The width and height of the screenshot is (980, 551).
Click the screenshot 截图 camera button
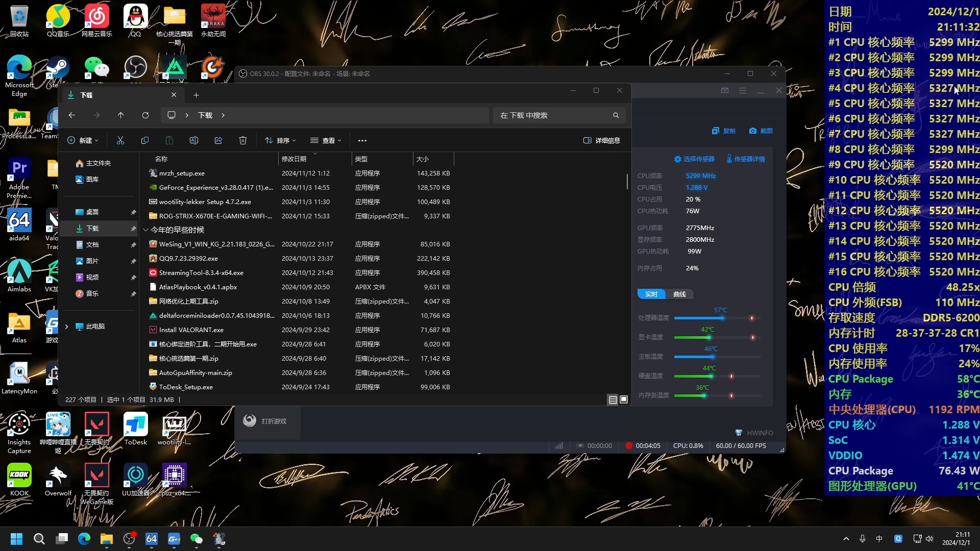click(761, 131)
